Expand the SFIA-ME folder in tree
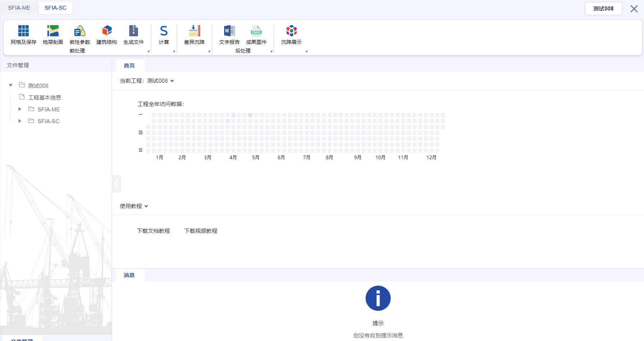Image resolution: width=644 pixels, height=341 pixels. coord(20,109)
